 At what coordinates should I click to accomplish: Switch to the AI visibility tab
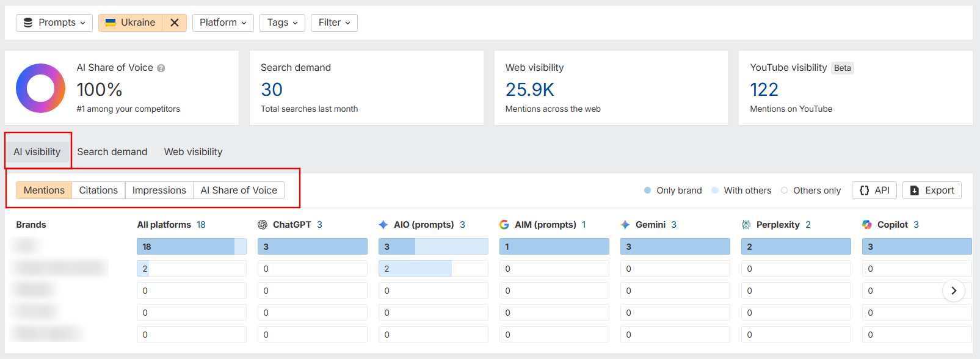click(x=37, y=151)
